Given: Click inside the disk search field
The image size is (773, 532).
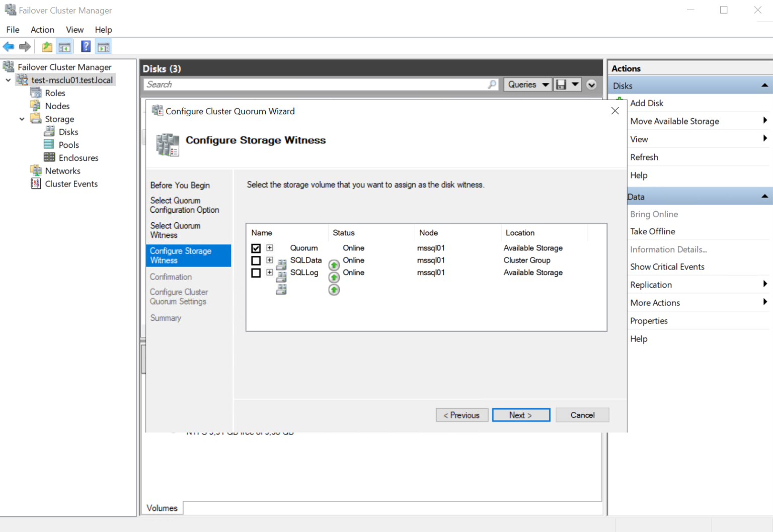Looking at the screenshot, I should tap(317, 84).
